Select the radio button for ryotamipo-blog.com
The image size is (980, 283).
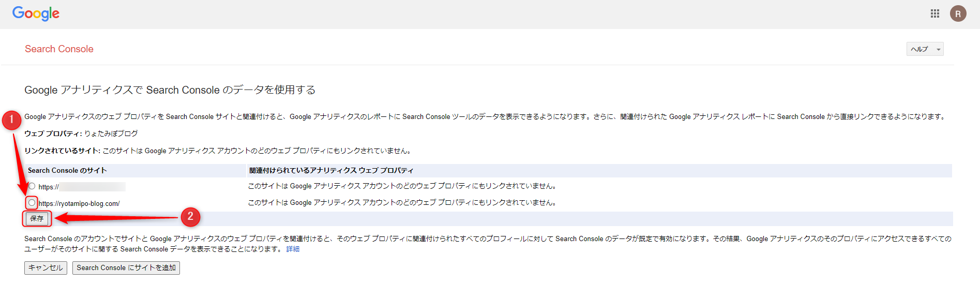(32, 203)
